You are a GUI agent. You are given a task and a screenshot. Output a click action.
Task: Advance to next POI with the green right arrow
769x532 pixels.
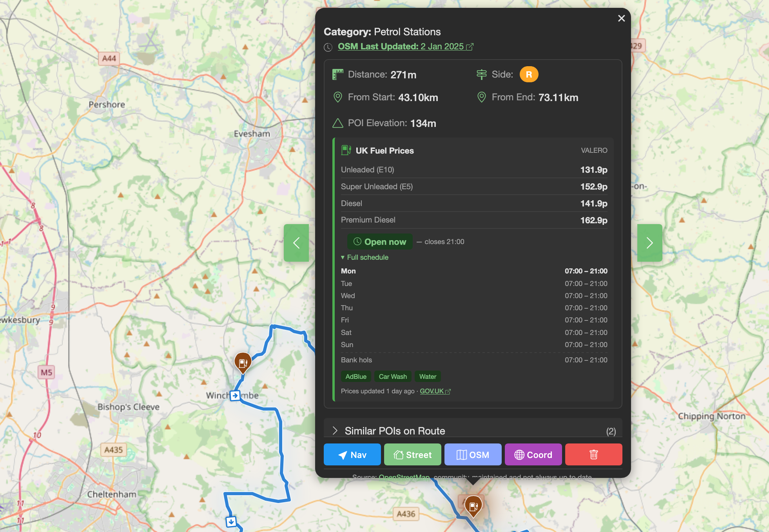649,243
